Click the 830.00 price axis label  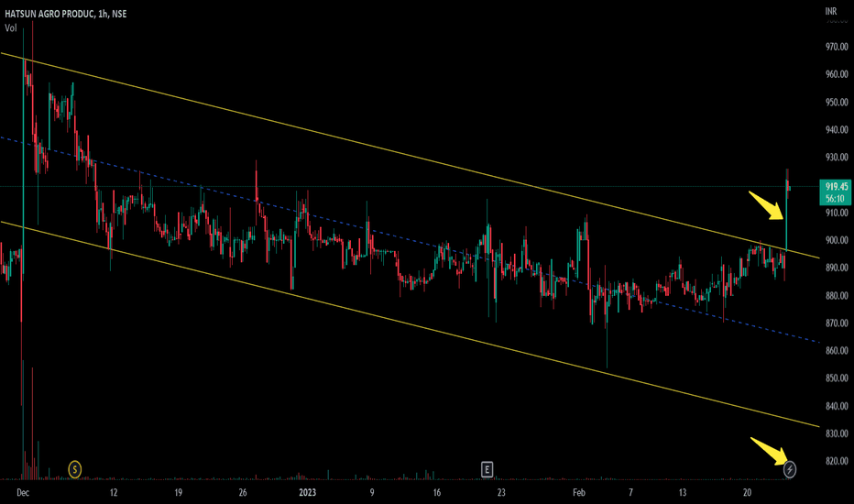click(837, 433)
